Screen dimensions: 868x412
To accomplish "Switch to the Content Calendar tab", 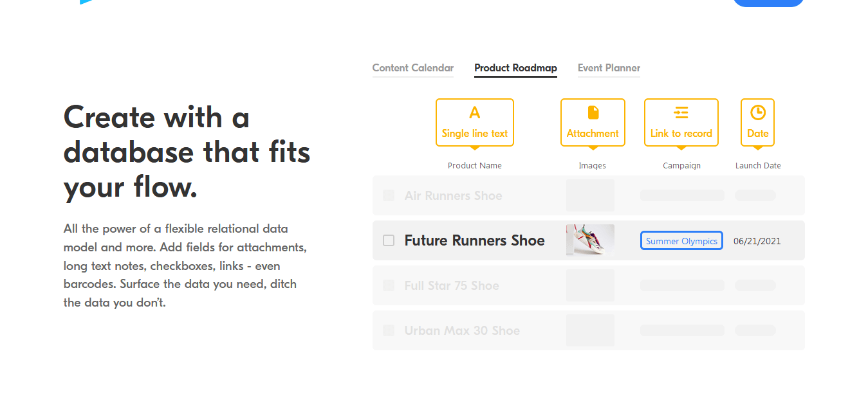I will pos(413,68).
